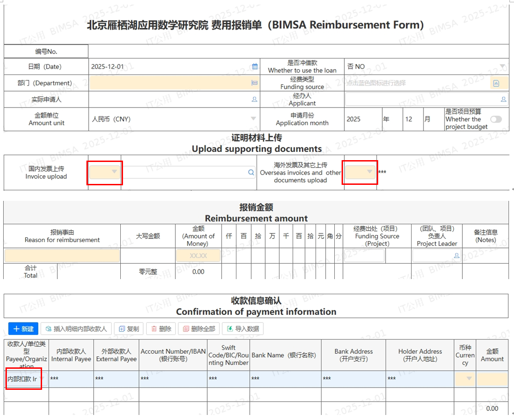Click the Project Leader person icon
The height and width of the screenshot is (420, 514).
point(456,256)
